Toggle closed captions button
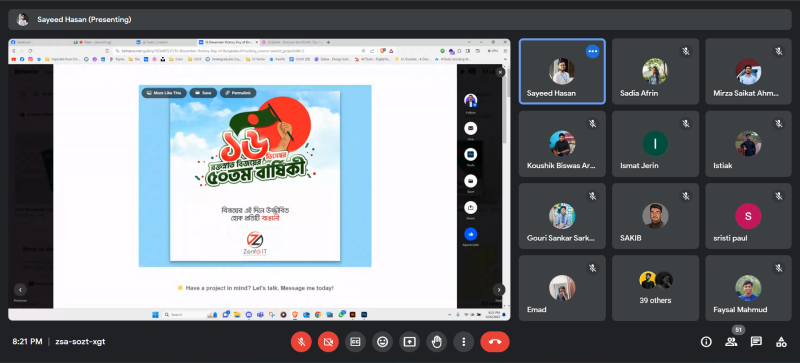 355,342
